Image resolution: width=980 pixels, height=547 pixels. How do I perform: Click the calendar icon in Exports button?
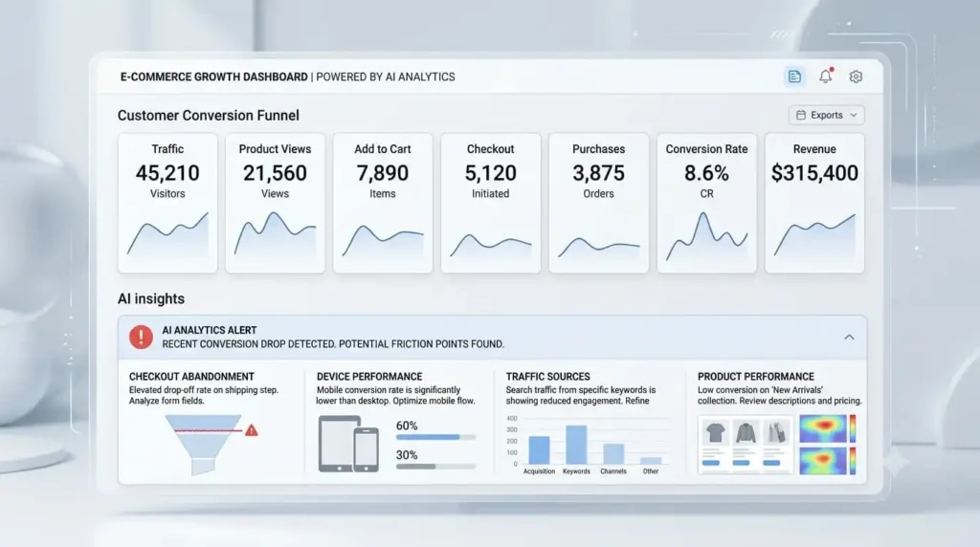click(x=801, y=115)
